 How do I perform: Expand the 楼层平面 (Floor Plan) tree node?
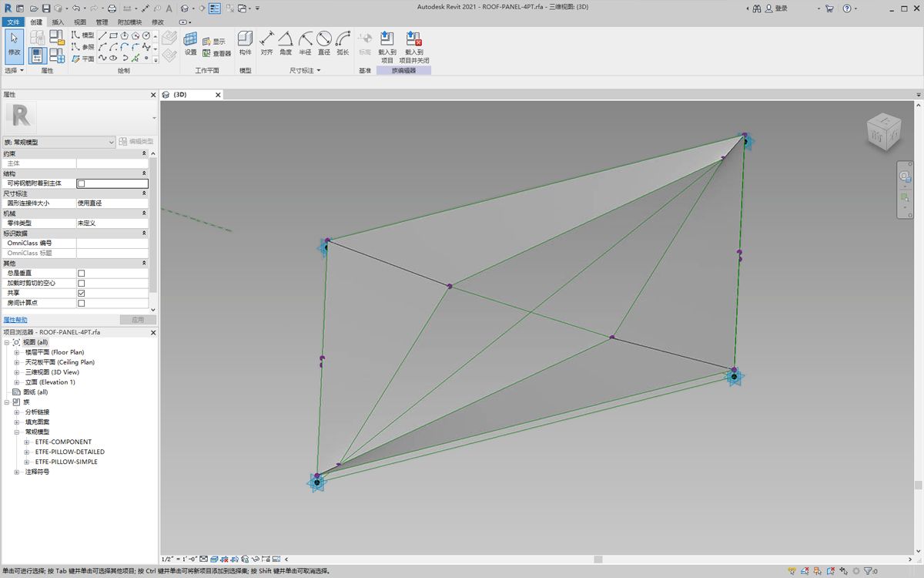point(17,352)
